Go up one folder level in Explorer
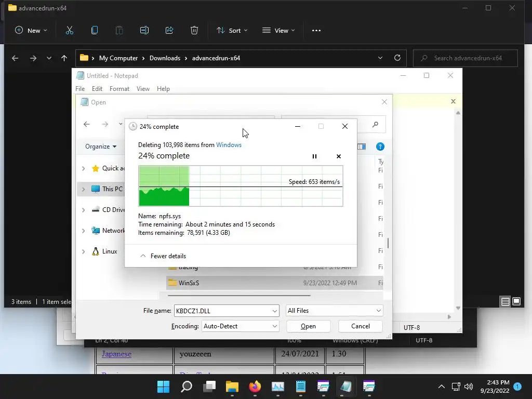This screenshot has width=532, height=399. tap(64, 58)
